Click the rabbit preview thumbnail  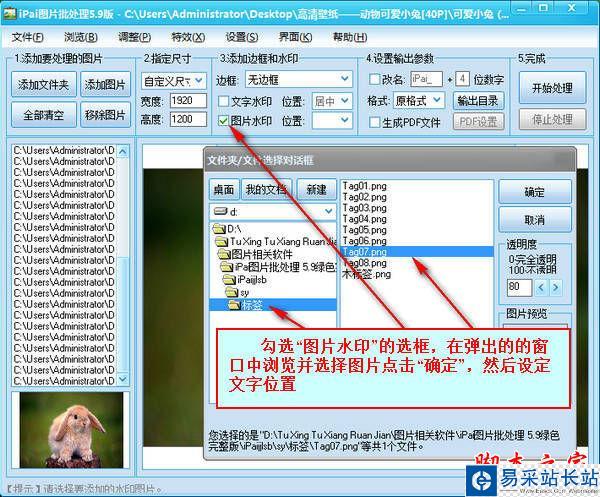pos(72,430)
